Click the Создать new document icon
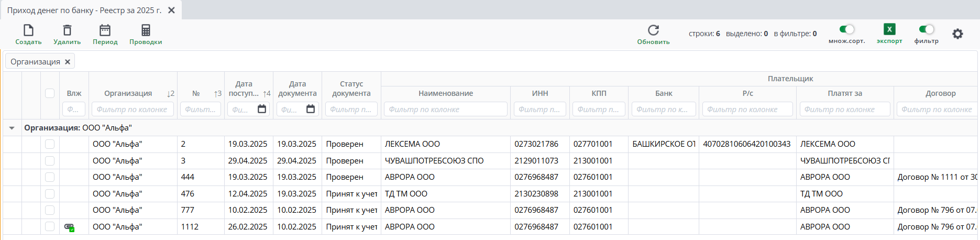Screen dimensions: 980x240 coord(28,30)
